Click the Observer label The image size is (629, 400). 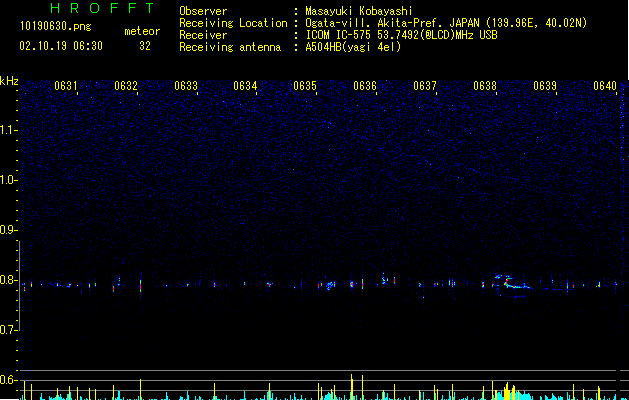[203, 11]
